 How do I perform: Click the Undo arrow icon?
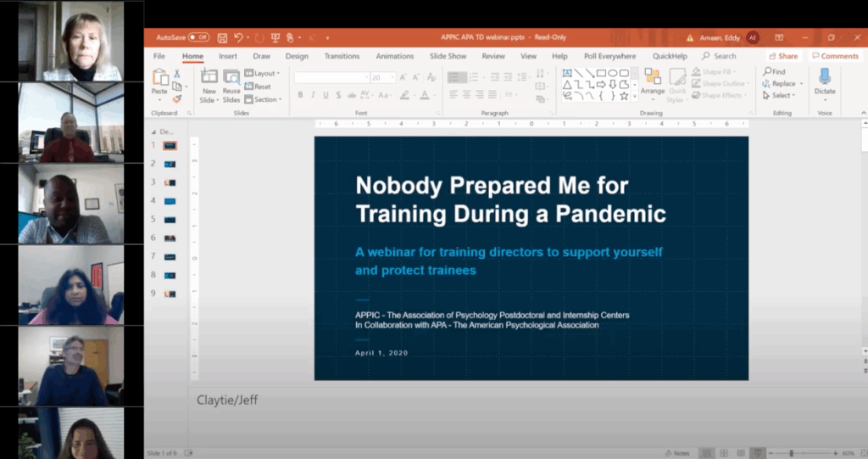point(238,37)
